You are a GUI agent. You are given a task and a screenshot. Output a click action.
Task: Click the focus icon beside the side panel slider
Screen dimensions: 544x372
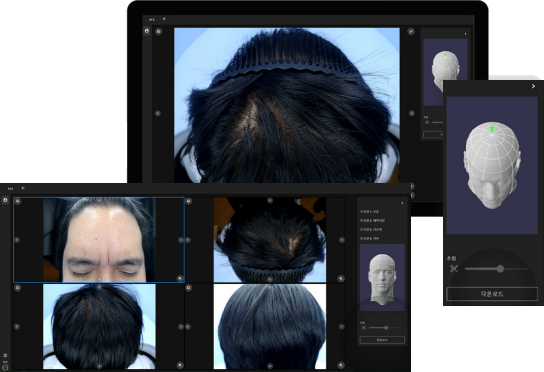364,328
